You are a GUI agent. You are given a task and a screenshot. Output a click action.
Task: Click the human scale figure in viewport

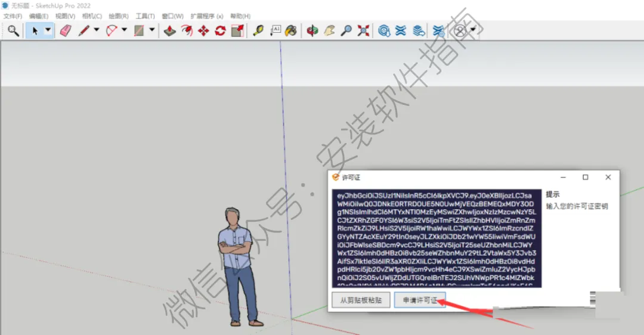point(238,267)
